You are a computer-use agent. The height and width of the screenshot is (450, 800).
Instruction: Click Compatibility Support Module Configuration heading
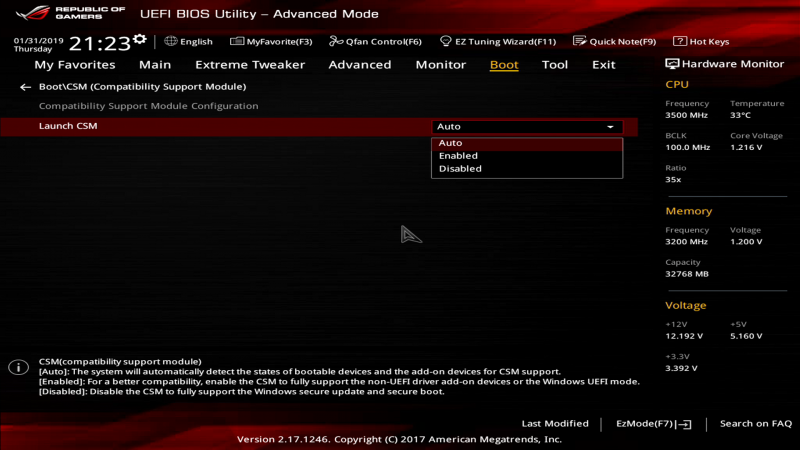148,106
